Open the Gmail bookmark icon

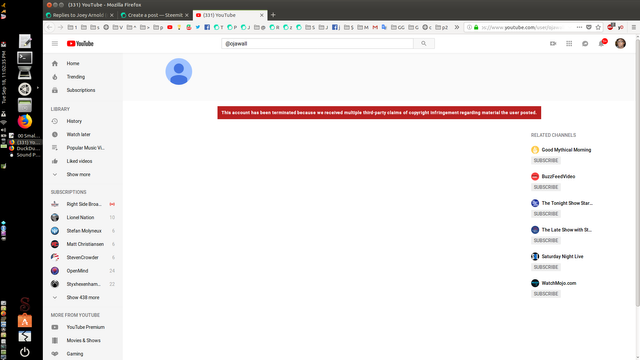(375, 27)
